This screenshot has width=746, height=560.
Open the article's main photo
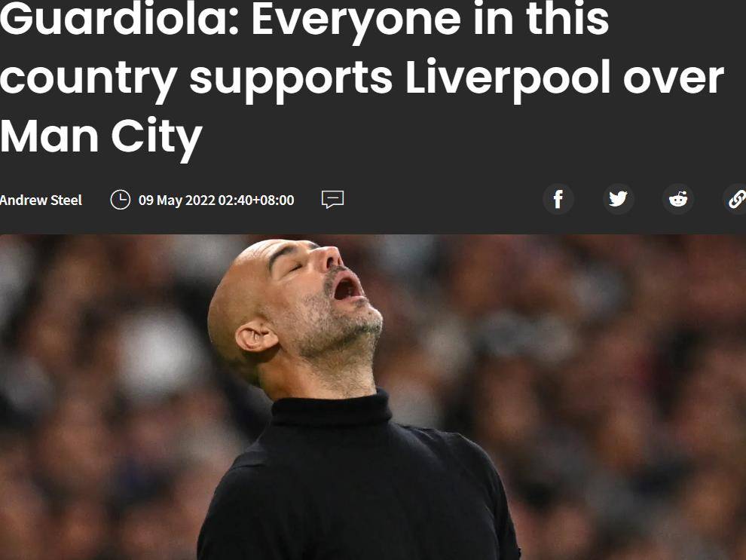(373, 397)
